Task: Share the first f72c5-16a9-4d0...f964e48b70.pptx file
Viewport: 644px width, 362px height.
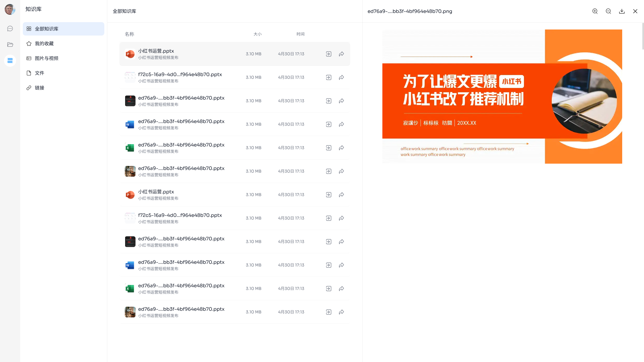Action: (341, 77)
